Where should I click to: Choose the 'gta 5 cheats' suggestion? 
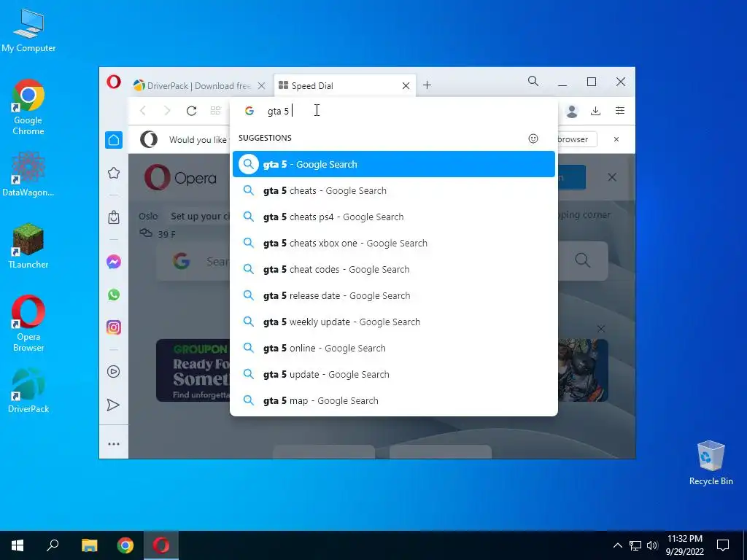[393, 190]
